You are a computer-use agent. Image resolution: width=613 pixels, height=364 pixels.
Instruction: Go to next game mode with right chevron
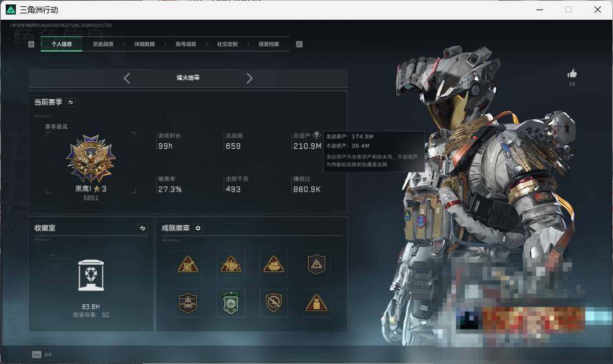click(x=249, y=78)
